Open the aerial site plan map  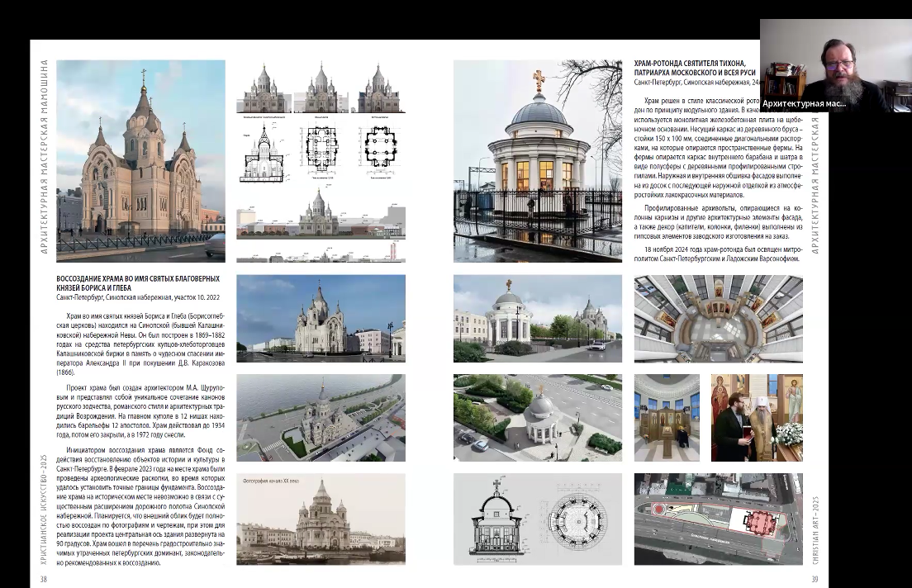pyautogui.click(x=719, y=519)
